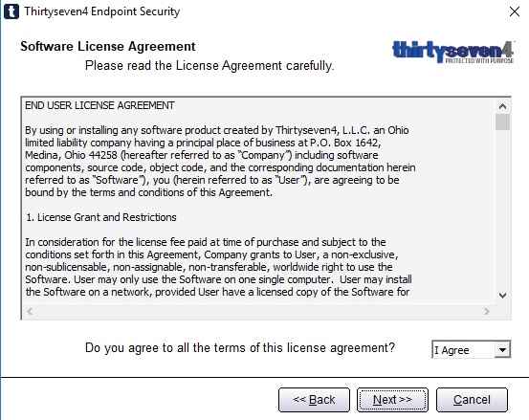Viewport: 529px width, 420px height.
Task: Click the agreement question label text
Action: (240, 348)
